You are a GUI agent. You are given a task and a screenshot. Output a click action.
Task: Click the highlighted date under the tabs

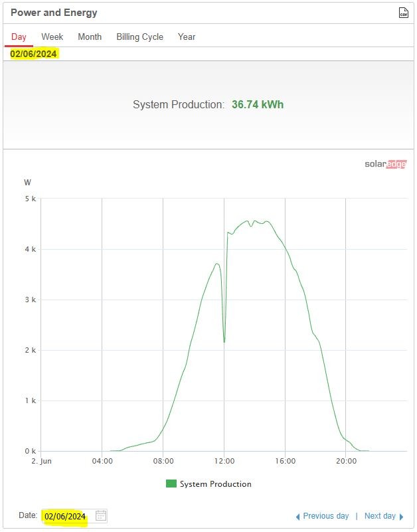pyautogui.click(x=33, y=54)
